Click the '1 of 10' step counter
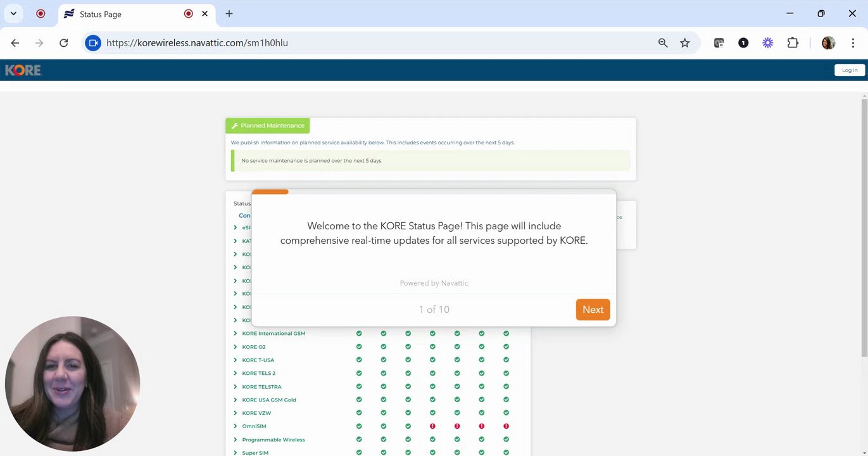This screenshot has width=868, height=456. [x=434, y=310]
